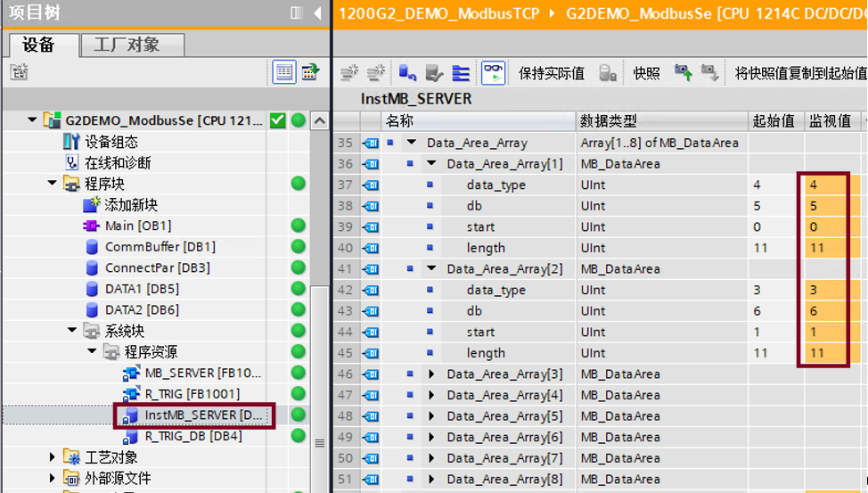Collapse the 程序块 program blocks folder
868x493 pixels.
[53, 184]
